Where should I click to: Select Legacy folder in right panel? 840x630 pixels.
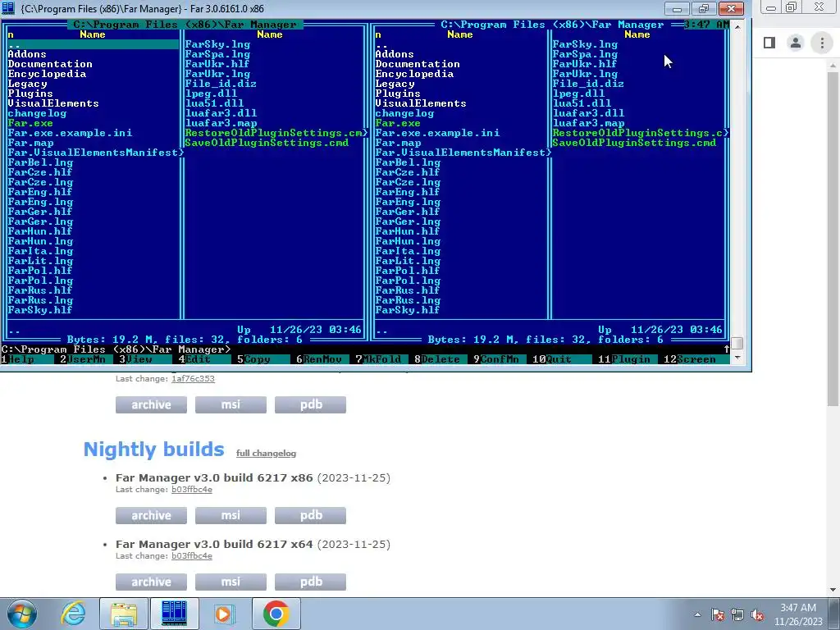click(x=395, y=84)
